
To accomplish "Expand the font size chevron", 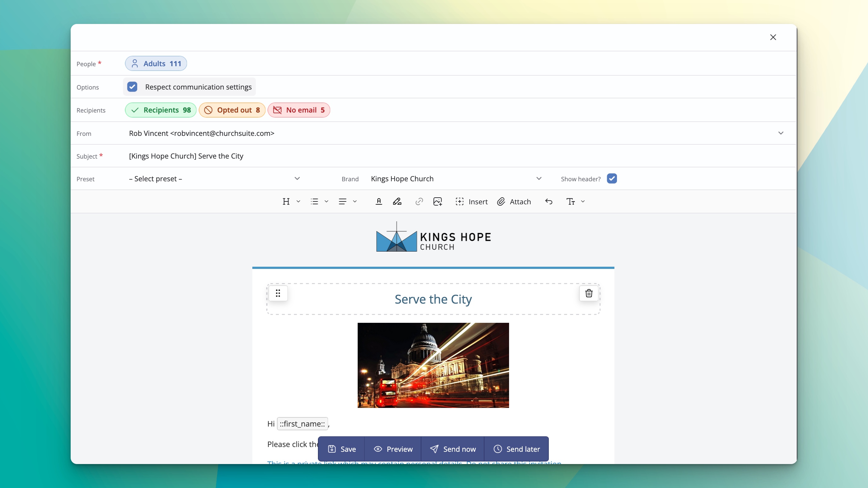I will [583, 201].
